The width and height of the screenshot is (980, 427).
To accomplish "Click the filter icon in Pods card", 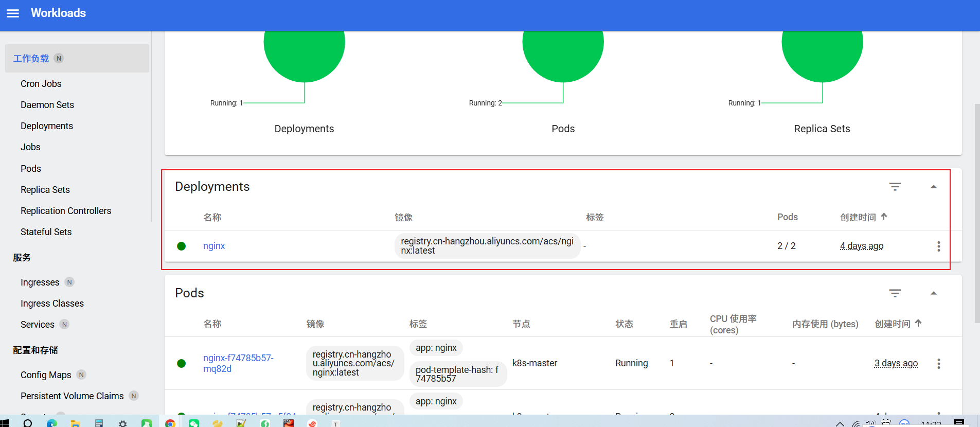I will click(x=895, y=293).
